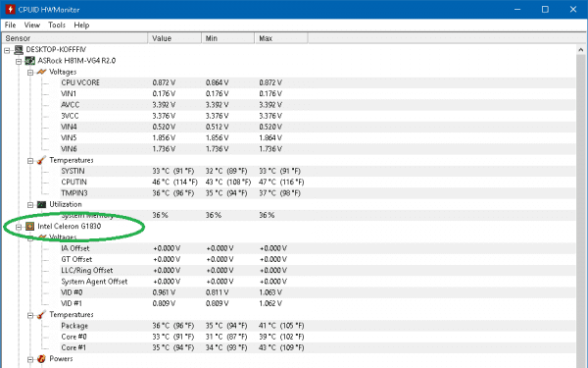588x368 pixels.
Task: Click the Powers flame icon
Action: coord(41,359)
